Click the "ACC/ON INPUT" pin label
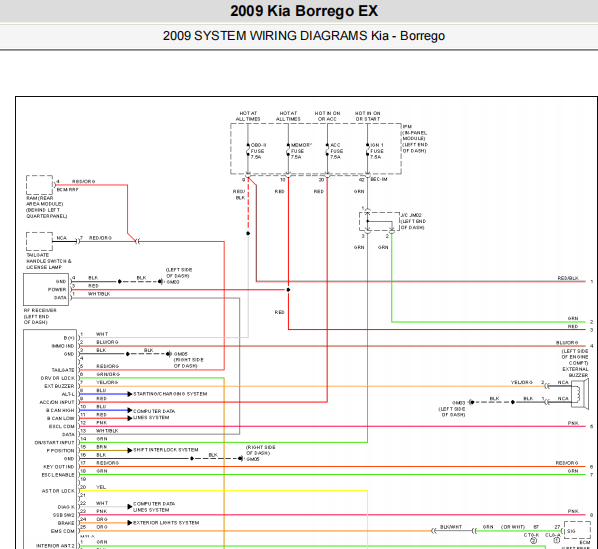 (57, 402)
